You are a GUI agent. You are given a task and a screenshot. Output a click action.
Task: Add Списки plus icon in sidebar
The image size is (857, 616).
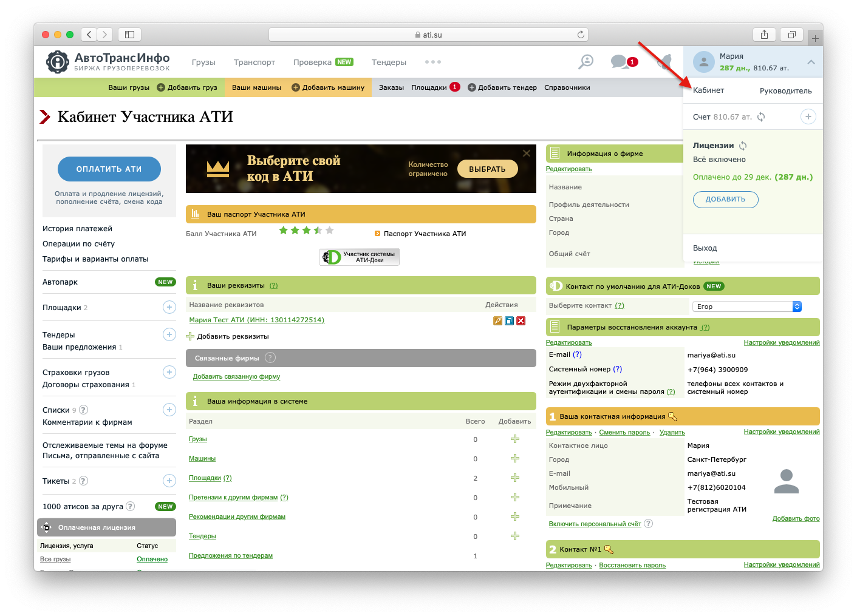tap(169, 410)
